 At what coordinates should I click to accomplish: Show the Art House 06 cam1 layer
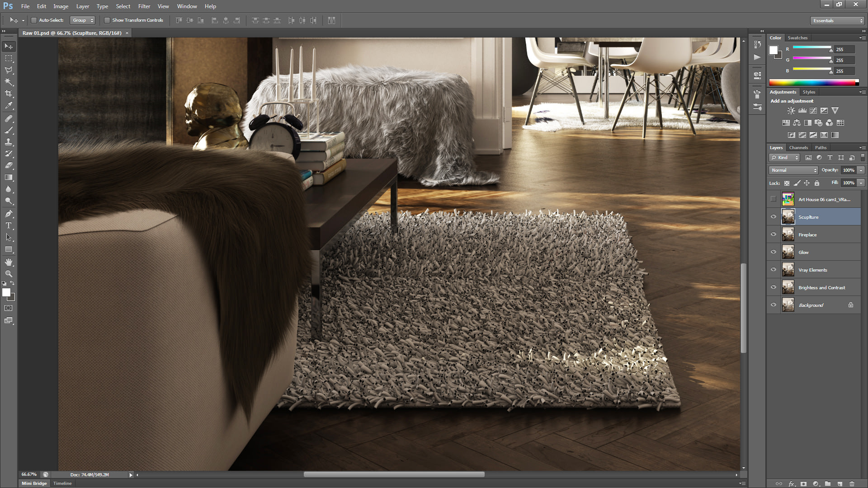pyautogui.click(x=773, y=199)
